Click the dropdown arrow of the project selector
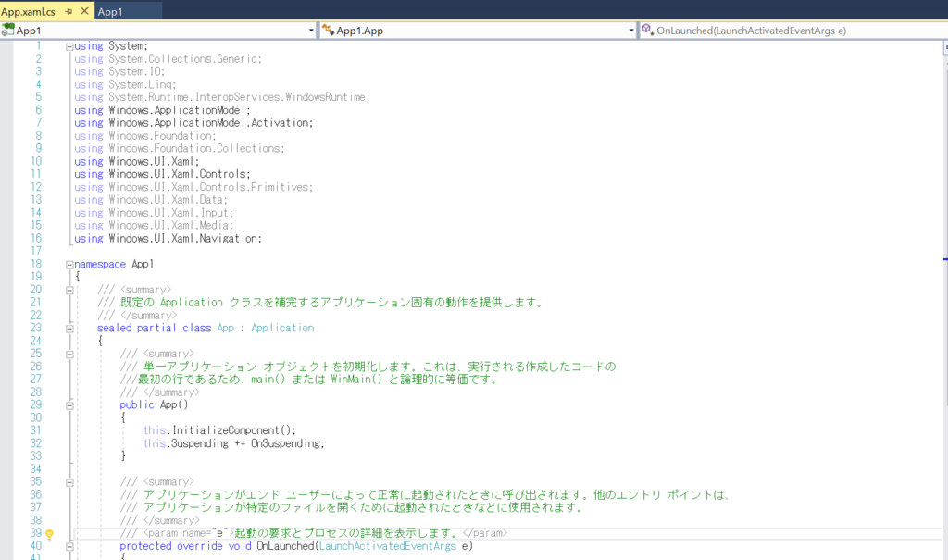 [311, 30]
